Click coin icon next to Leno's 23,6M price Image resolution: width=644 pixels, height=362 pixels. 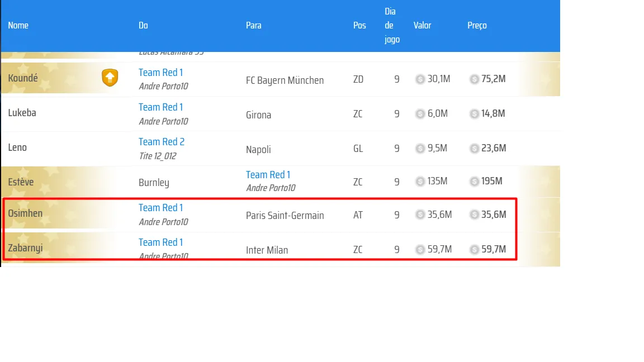coord(474,148)
